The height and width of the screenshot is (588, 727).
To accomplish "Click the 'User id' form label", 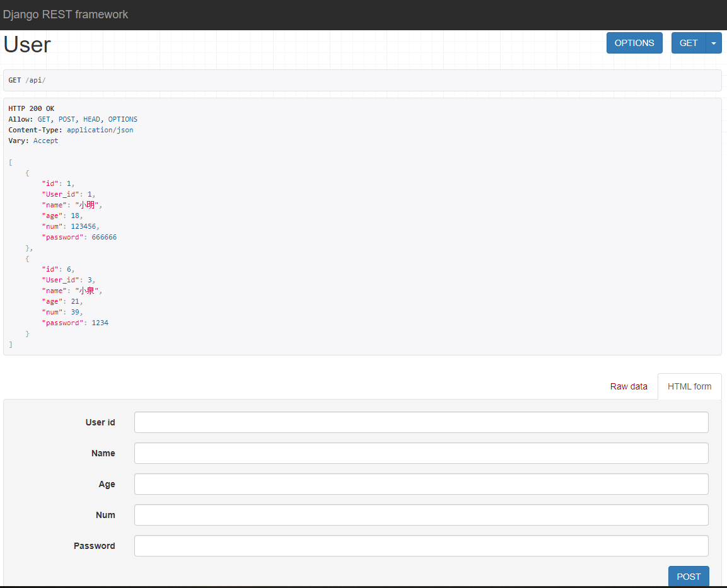I will click(x=100, y=422).
